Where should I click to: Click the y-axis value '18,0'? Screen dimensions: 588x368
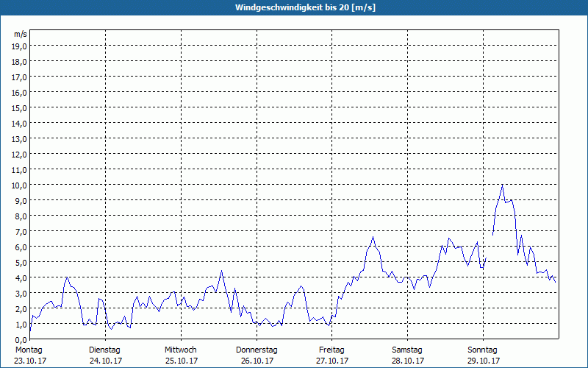[21, 62]
